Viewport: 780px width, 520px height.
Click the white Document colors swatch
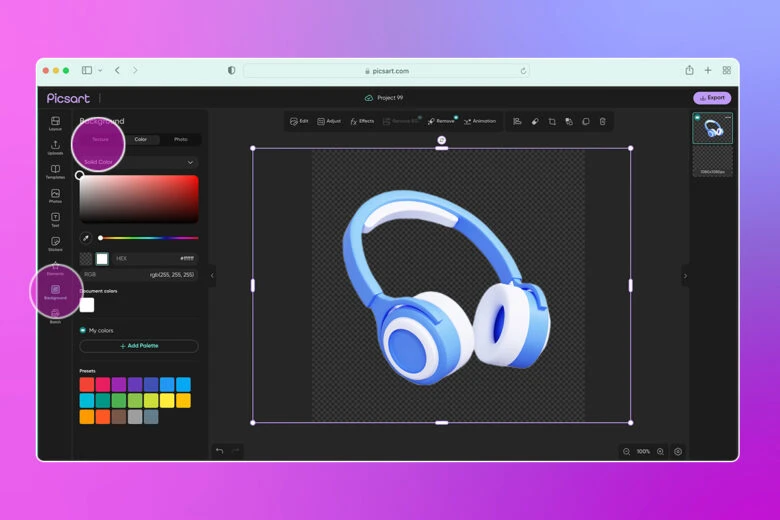87,305
